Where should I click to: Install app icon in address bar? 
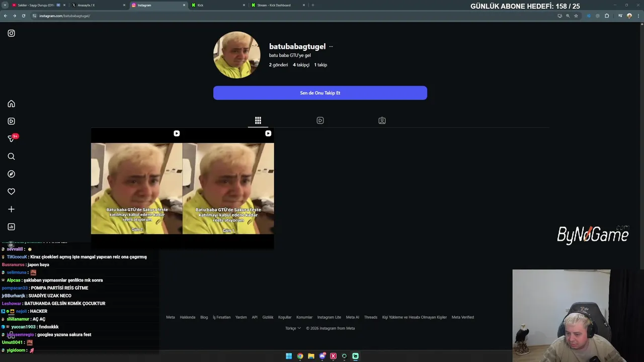click(x=559, y=16)
